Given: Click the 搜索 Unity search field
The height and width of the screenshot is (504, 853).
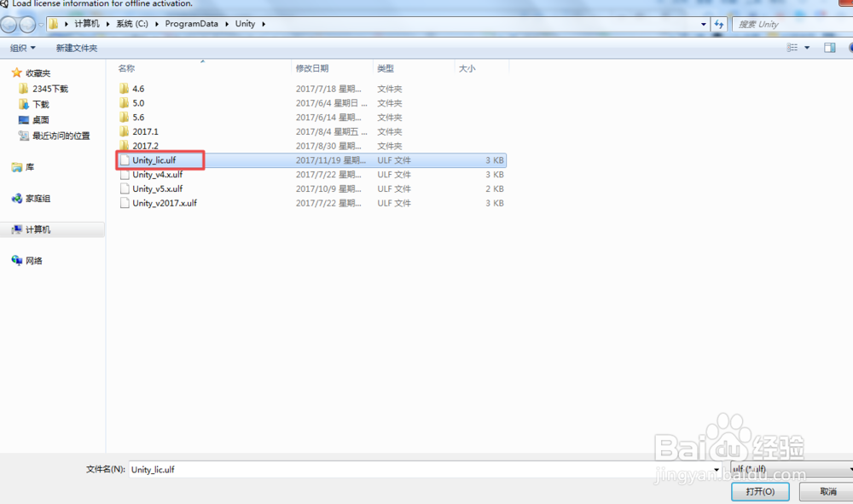Looking at the screenshot, I should pos(793,24).
